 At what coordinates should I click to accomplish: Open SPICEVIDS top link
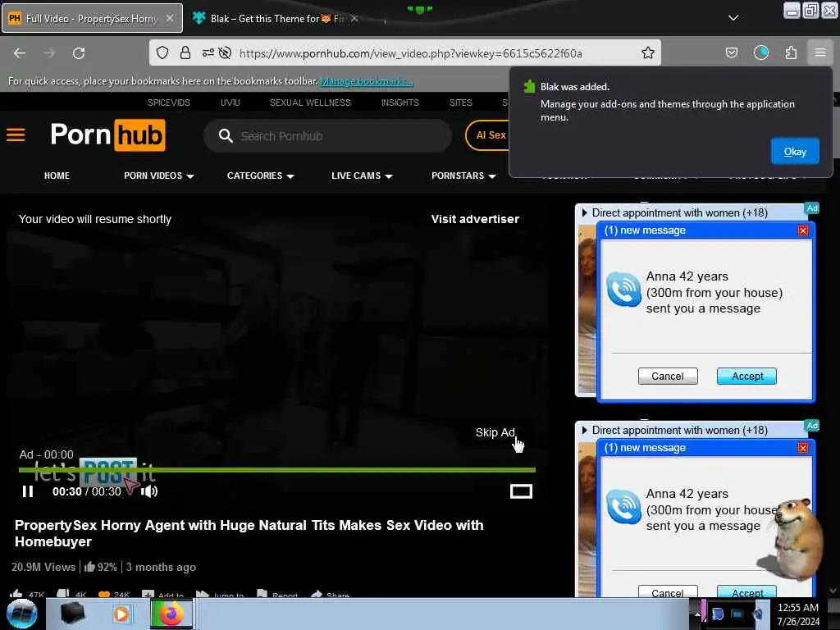(x=169, y=103)
